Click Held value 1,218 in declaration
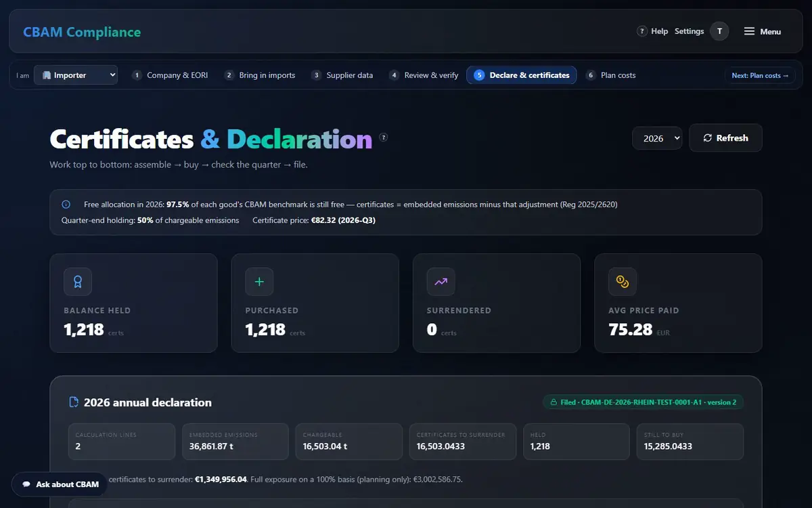812x508 pixels. point(541,446)
